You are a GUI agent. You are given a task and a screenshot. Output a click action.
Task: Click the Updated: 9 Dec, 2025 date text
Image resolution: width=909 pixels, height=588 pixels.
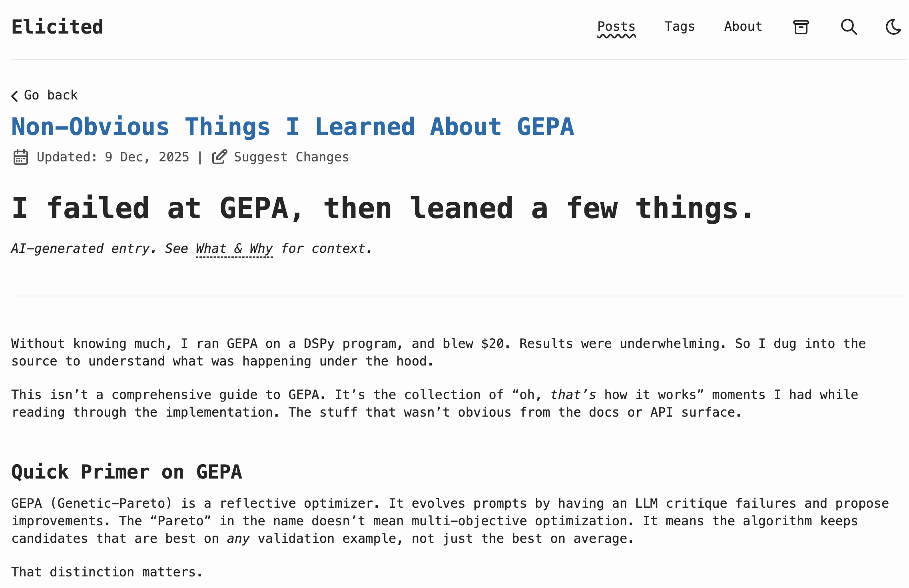tap(112, 157)
